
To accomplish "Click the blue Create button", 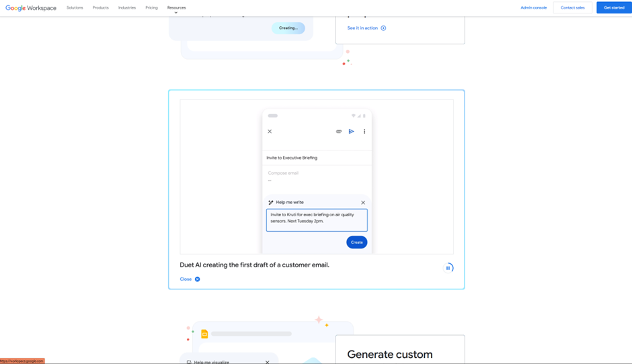I will (x=357, y=242).
